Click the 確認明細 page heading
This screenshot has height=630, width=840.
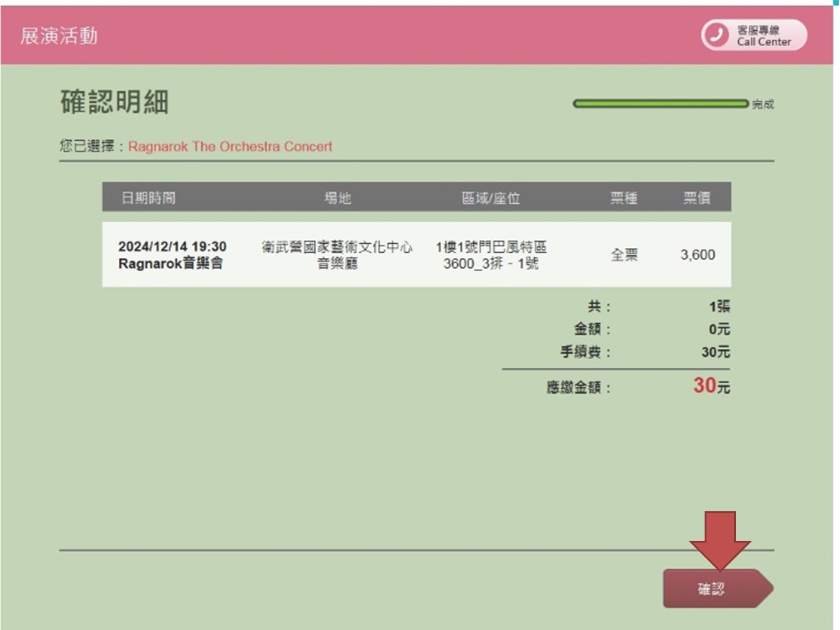click(x=114, y=102)
